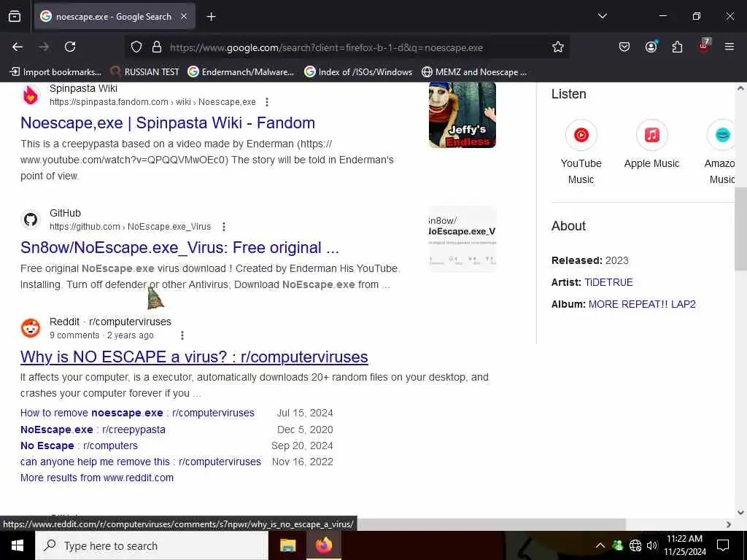Open Firefox View tab overview icon
The image size is (747, 560).
coord(15,17)
